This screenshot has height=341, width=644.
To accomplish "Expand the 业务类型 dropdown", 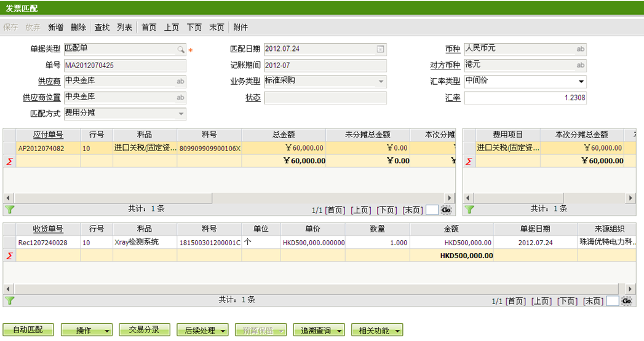I will coord(381,82).
